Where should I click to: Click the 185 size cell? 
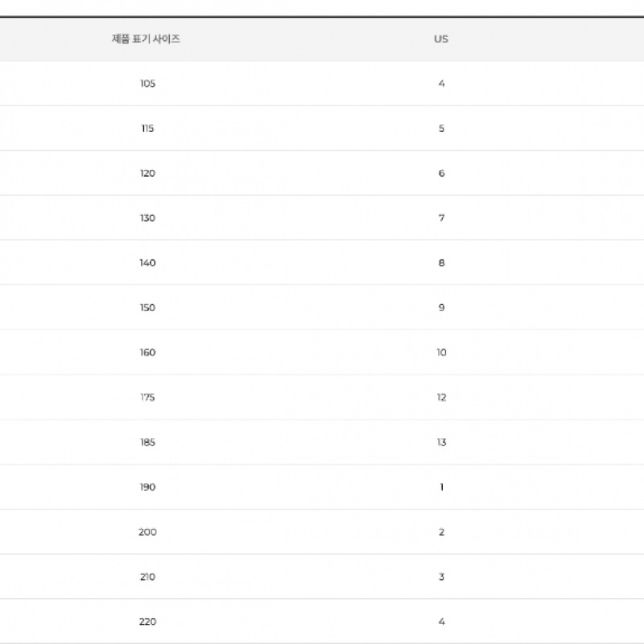click(x=147, y=442)
